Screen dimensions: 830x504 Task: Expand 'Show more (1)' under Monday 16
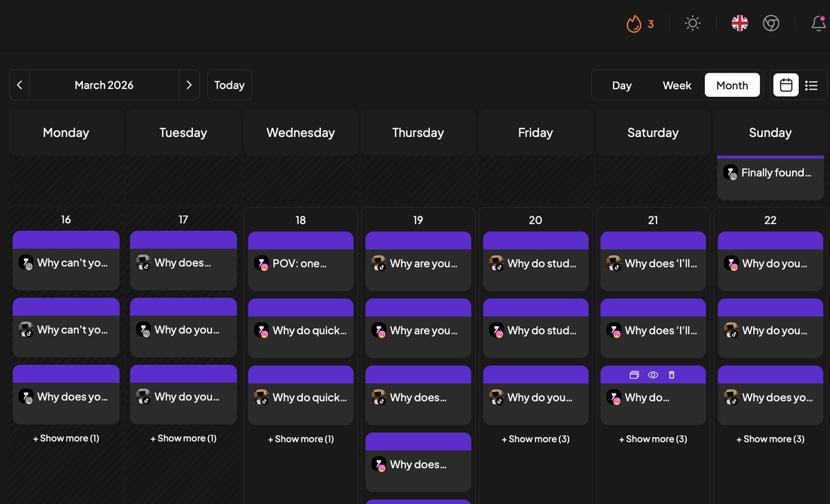coord(66,438)
